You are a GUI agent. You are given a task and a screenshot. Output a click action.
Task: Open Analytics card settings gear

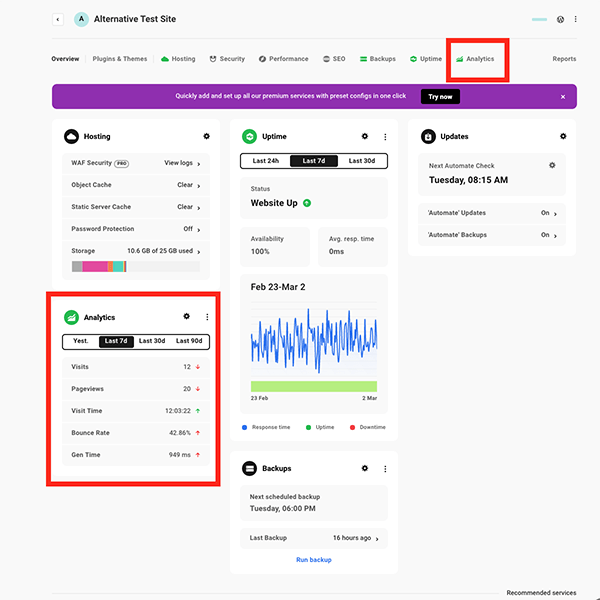tap(186, 316)
